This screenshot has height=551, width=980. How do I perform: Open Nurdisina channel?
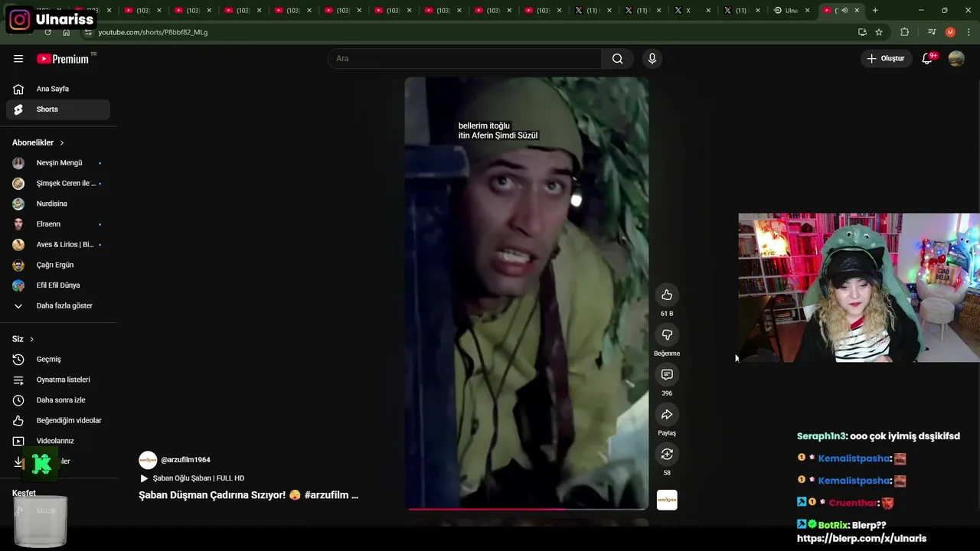click(58, 204)
